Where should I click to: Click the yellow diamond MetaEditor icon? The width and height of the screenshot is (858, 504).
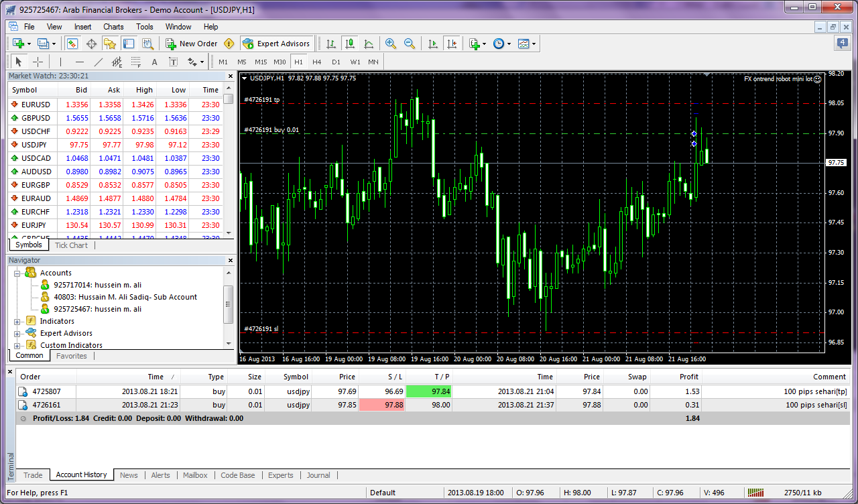tap(229, 44)
